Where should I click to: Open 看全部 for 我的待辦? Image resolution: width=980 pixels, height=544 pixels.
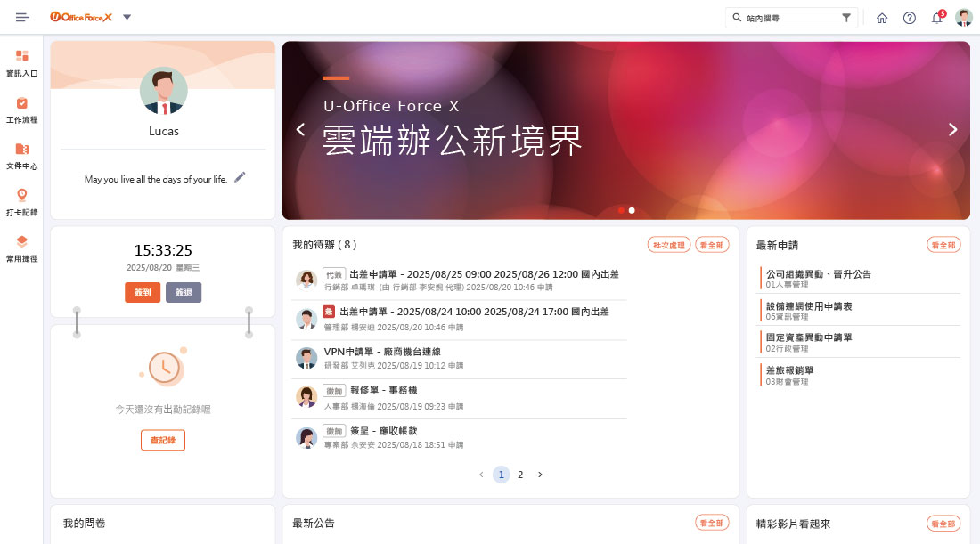pos(711,244)
